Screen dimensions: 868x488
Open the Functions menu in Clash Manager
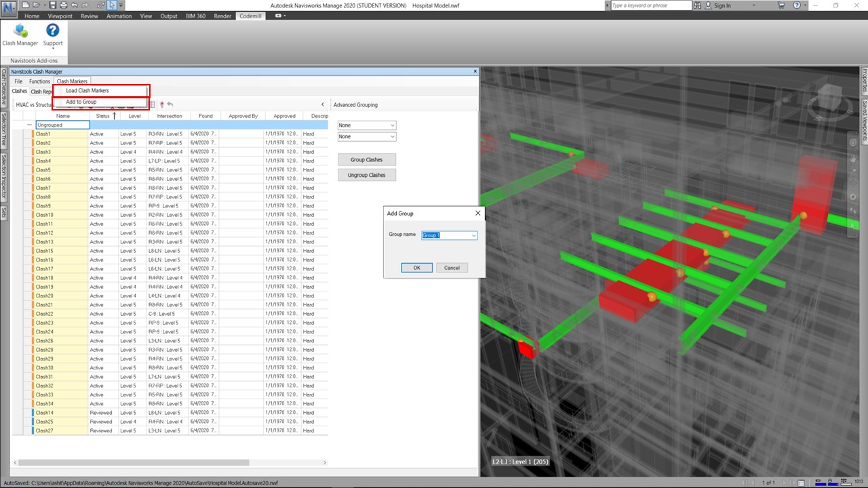(x=39, y=81)
